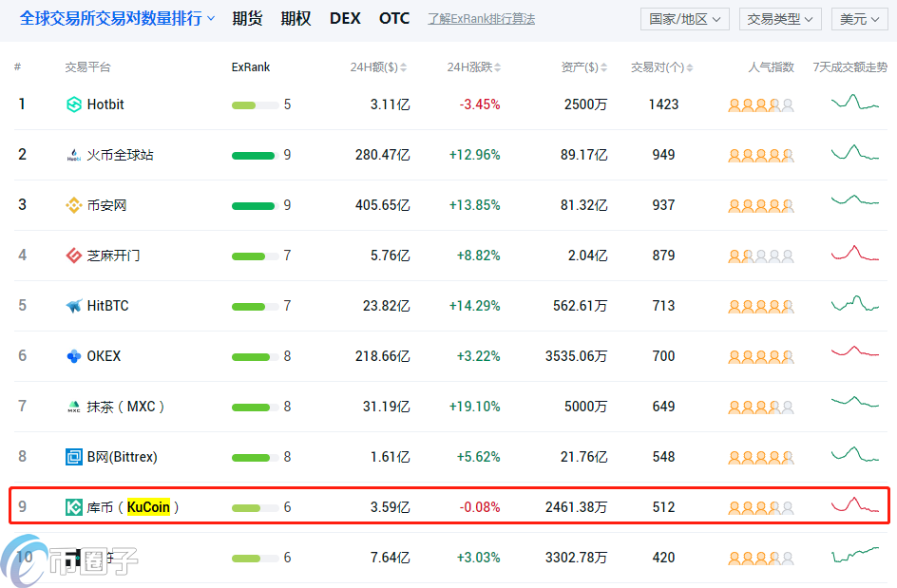
Task: Click the Bittrex logo icon
Action: pyautogui.click(x=73, y=457)
